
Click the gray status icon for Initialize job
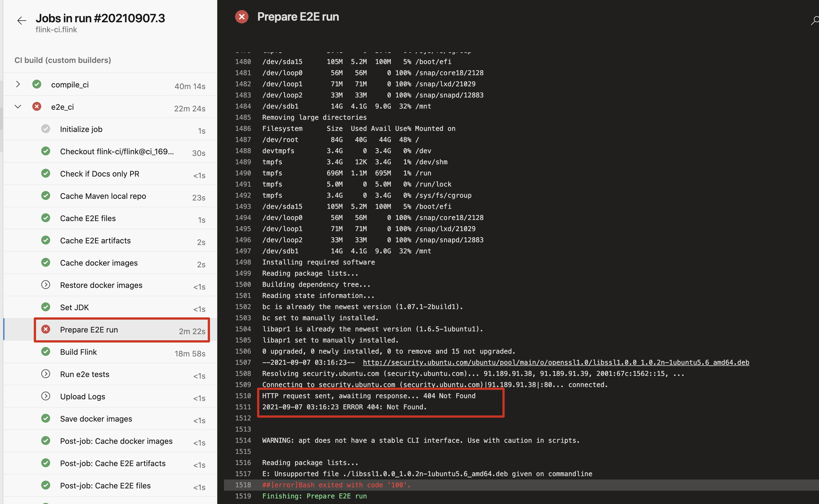46,129
